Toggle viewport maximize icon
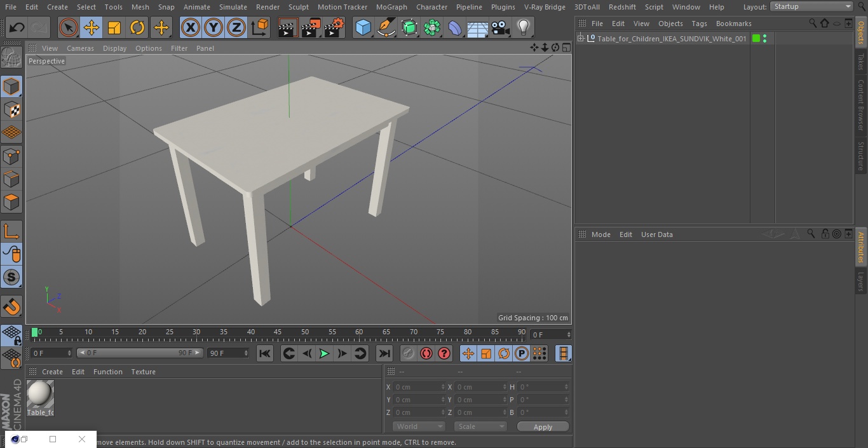Screen dimensions: 868x448 (x=566, y=48)
